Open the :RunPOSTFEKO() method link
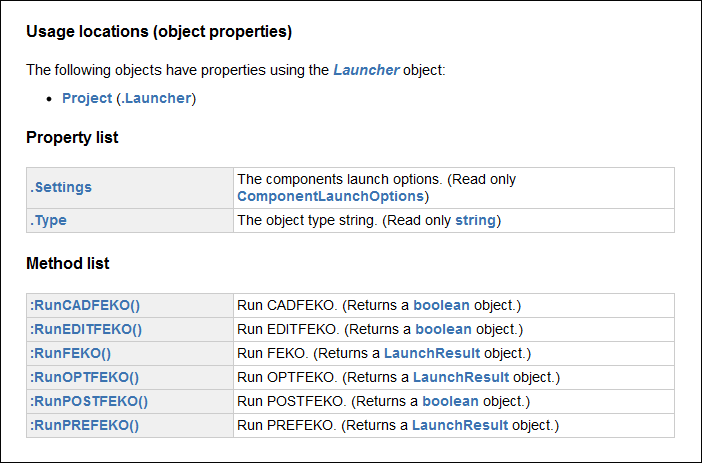 88,401
